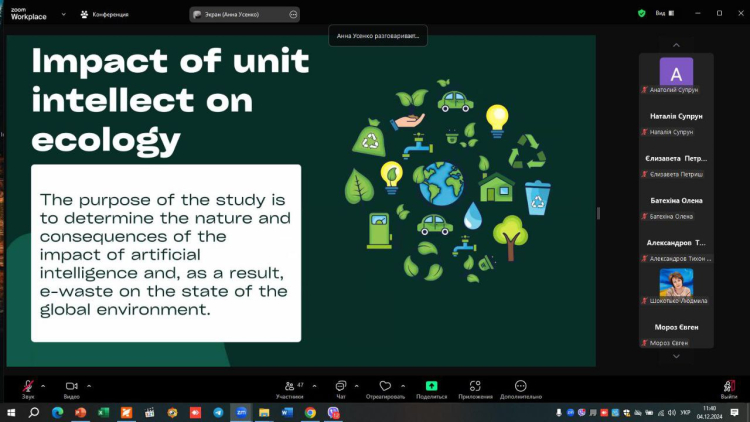Click the green encryption shield icon

[641, 14]
